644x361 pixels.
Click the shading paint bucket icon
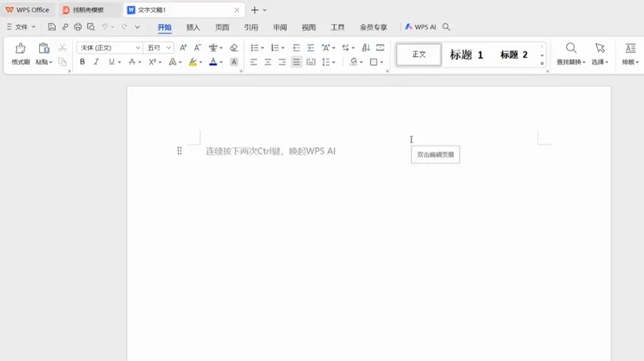pos(354,62)
